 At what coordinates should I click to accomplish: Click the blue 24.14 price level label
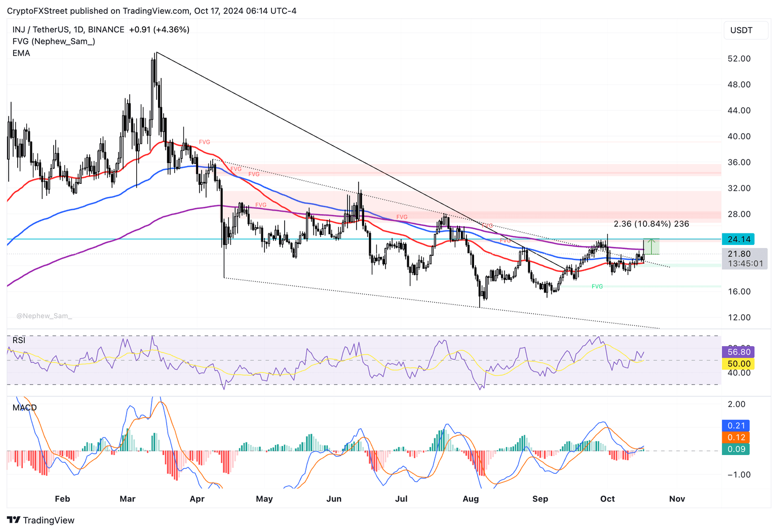(x=738, y=239)
